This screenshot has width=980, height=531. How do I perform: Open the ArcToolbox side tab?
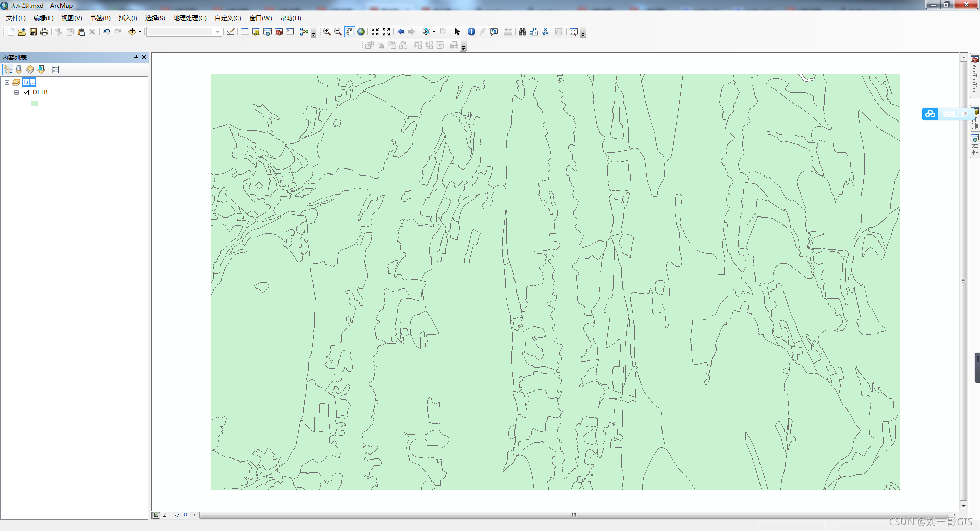point(974,77)
